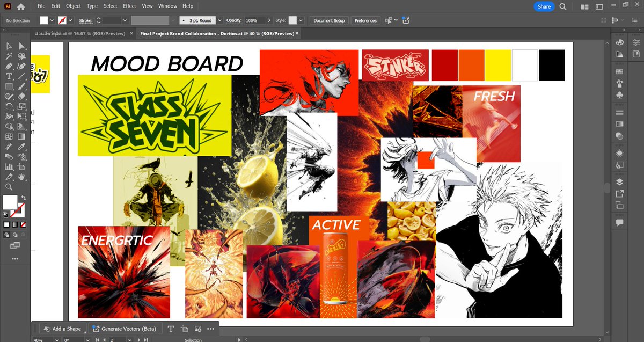This screenshot has height=342, width=644.
Task: Open the Fill color dropdown arrow
Action: click(x=52, y=20)
